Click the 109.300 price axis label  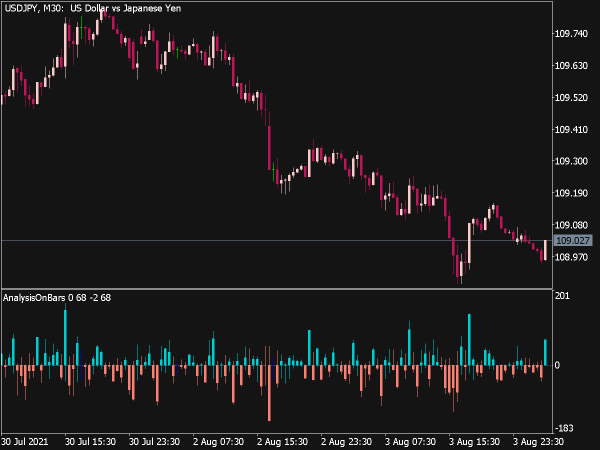coord(571,161)
